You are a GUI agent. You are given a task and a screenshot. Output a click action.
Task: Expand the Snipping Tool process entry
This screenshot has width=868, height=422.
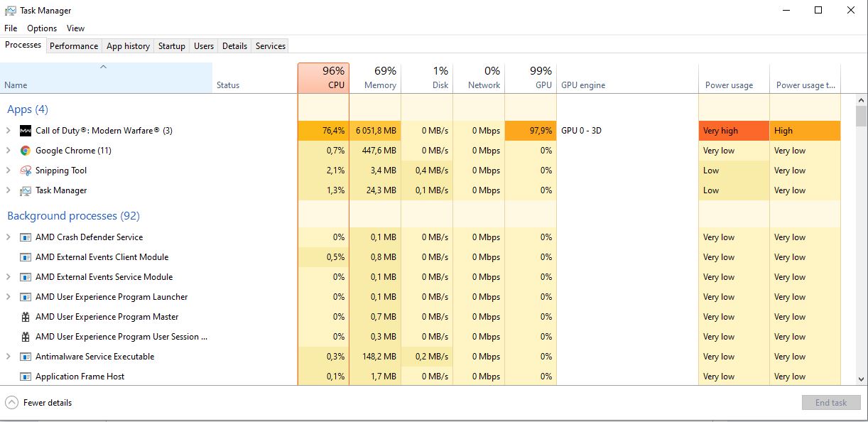tap(9, 171)
